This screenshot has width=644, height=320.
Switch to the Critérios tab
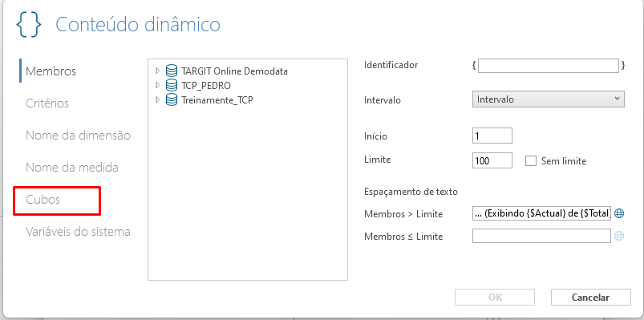click(47, 103)
